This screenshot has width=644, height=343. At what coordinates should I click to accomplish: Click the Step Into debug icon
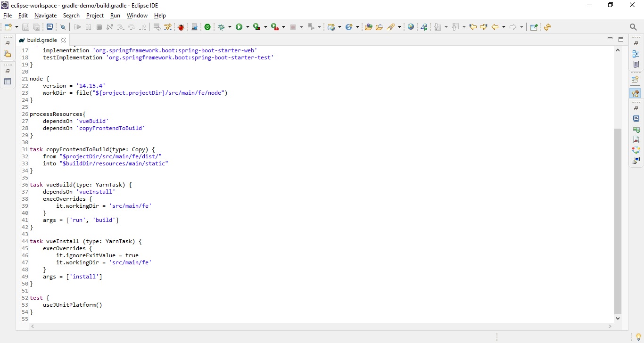click(x=121, y=27)
